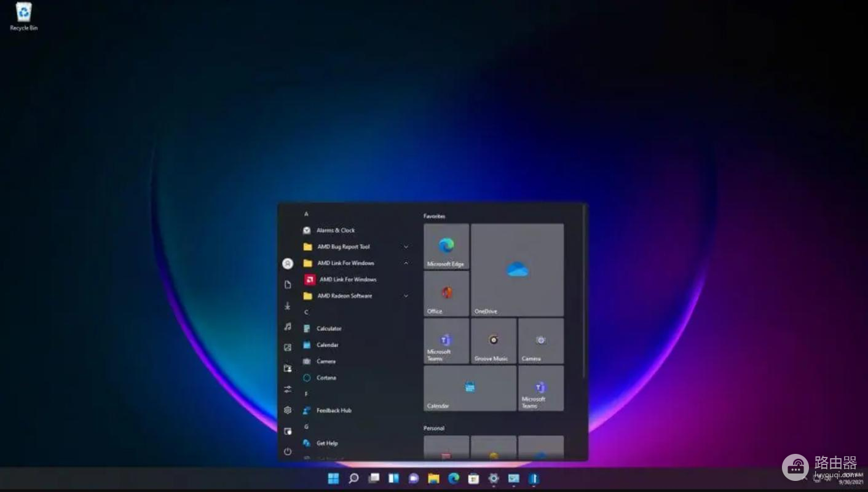Launch Alarms & Clock from the app list
Screen dimensions: 868x492
tap(356, 230)
